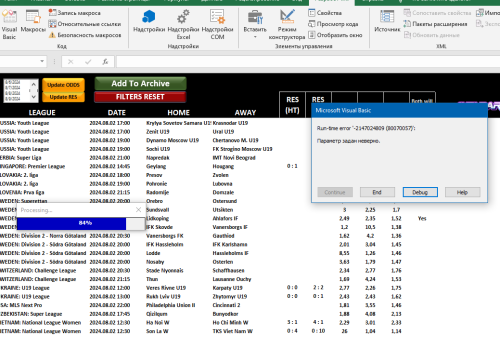
Task: Select the Yes cell in Ahlafors row
Action: 422,218
